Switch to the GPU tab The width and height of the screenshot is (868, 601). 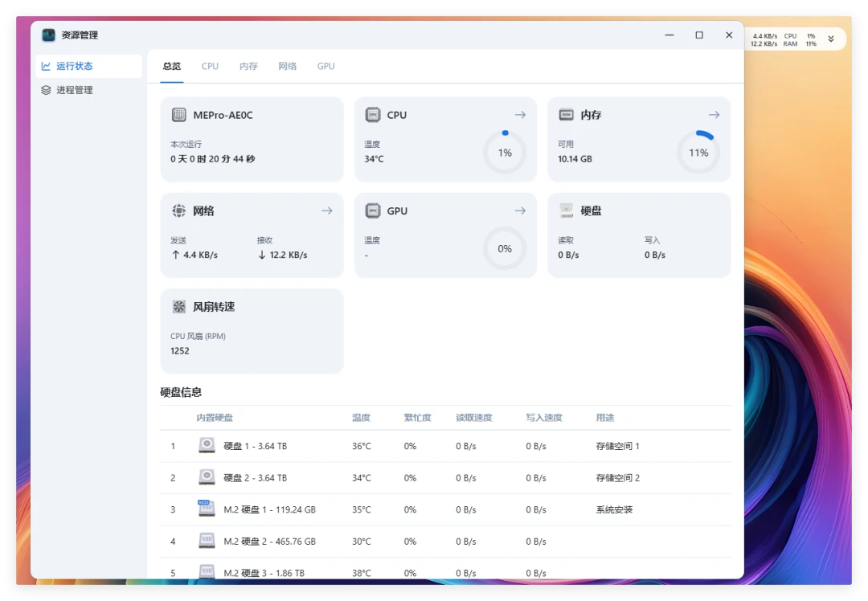point(325,66)
